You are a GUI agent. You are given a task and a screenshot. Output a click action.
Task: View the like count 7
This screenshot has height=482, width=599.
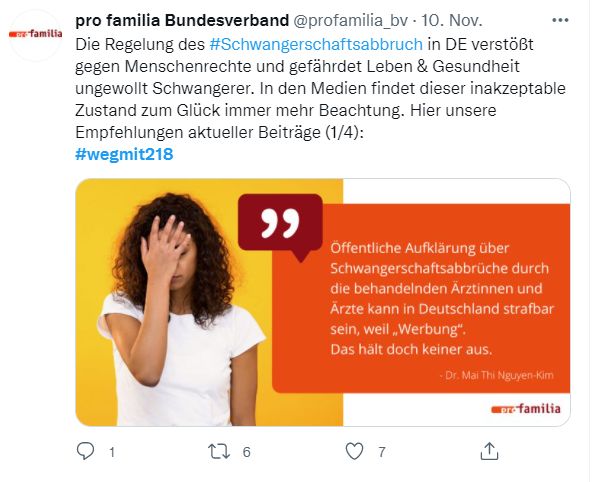coord(382,452)
